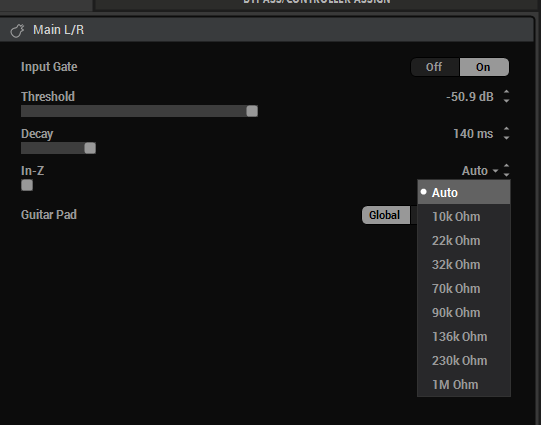Set Guitar Pad to Global

point(386,215)
